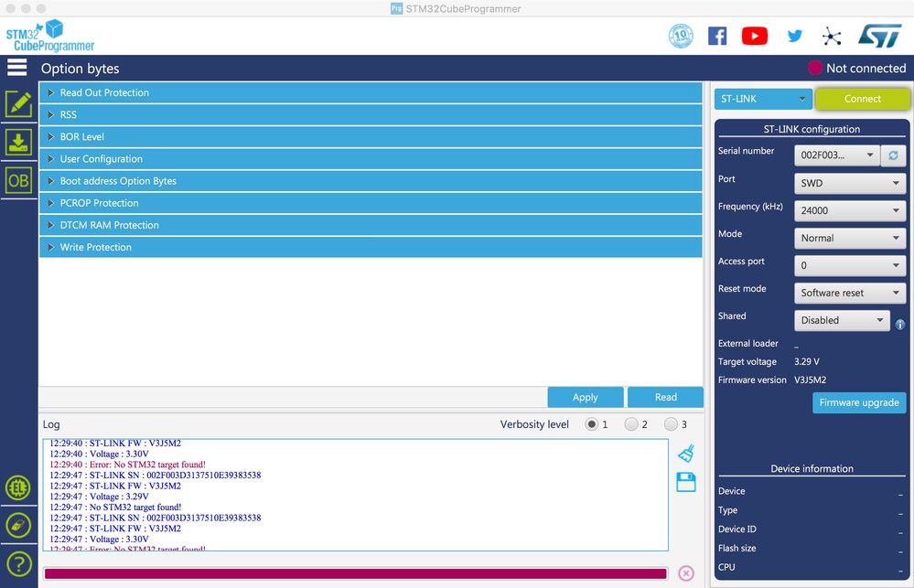914x588 pixels.
Task: Click the Not connected status indicator
Action: pyautogui.click(x=857, y=69)
